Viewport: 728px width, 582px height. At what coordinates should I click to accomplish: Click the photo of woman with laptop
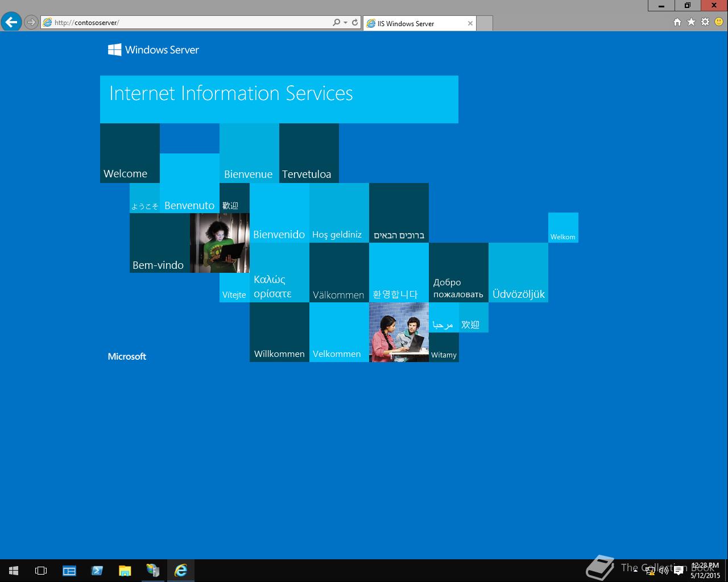(x=220, y=243)
